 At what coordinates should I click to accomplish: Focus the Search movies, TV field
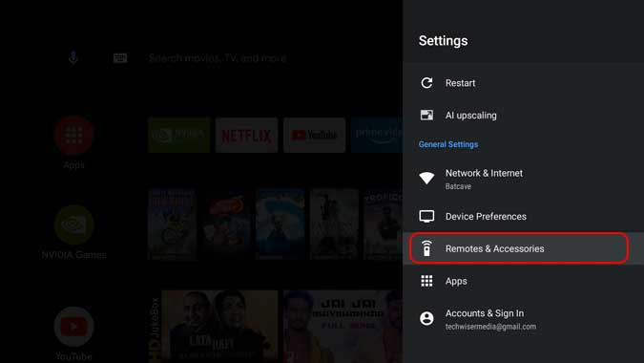[218, 58]
